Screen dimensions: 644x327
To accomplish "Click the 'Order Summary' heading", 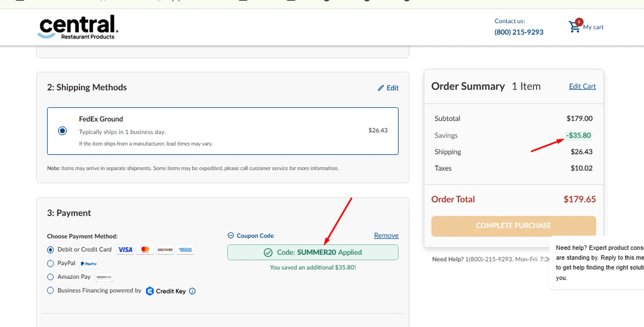I will point(468,86).
